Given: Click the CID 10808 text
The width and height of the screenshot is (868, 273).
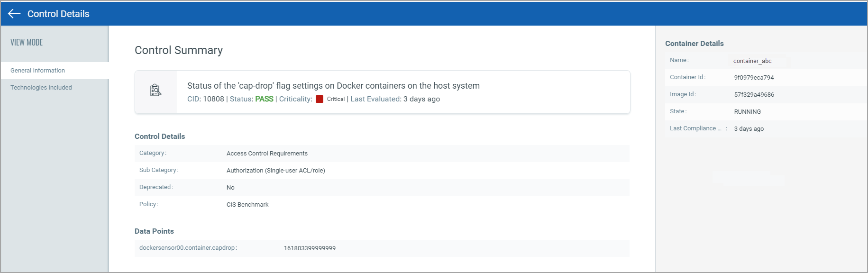Looking at the screenshot, I should coord(206,99).
